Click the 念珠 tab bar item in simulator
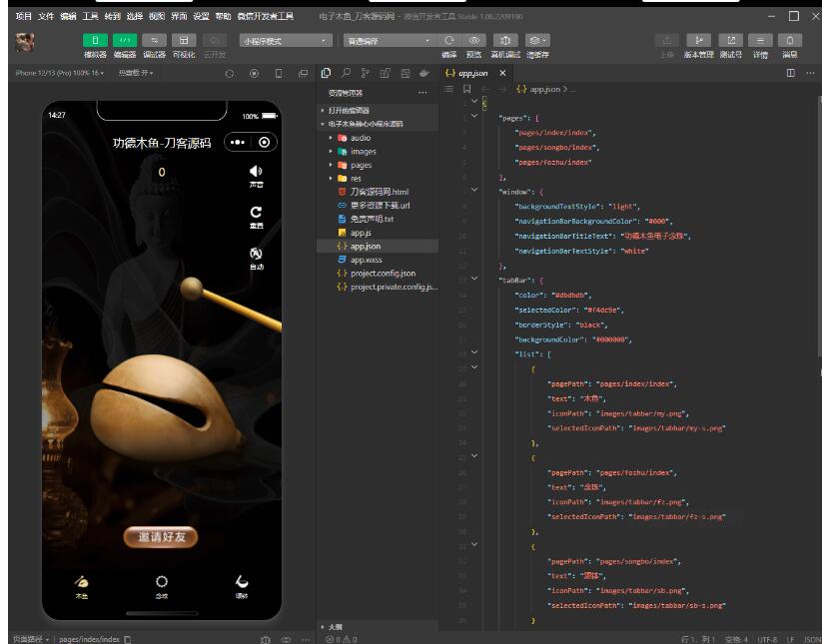The image size is (822, 644). tap(162, 585)
